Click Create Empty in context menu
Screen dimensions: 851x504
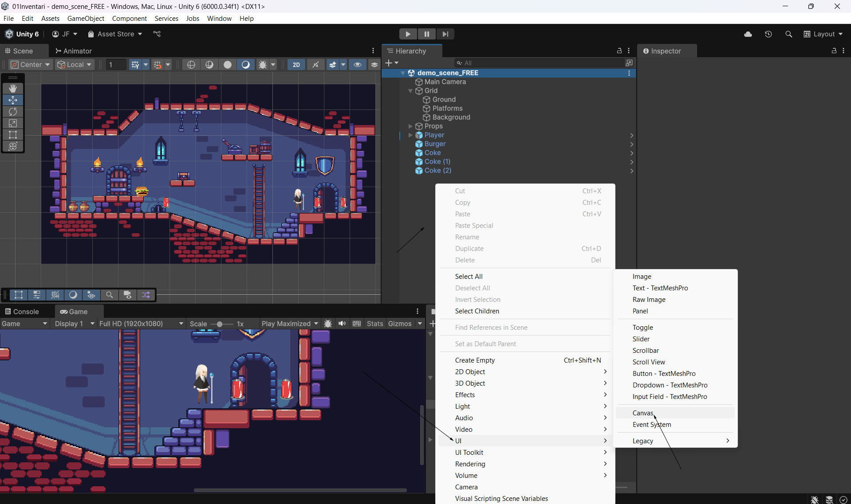click(475, 360)
